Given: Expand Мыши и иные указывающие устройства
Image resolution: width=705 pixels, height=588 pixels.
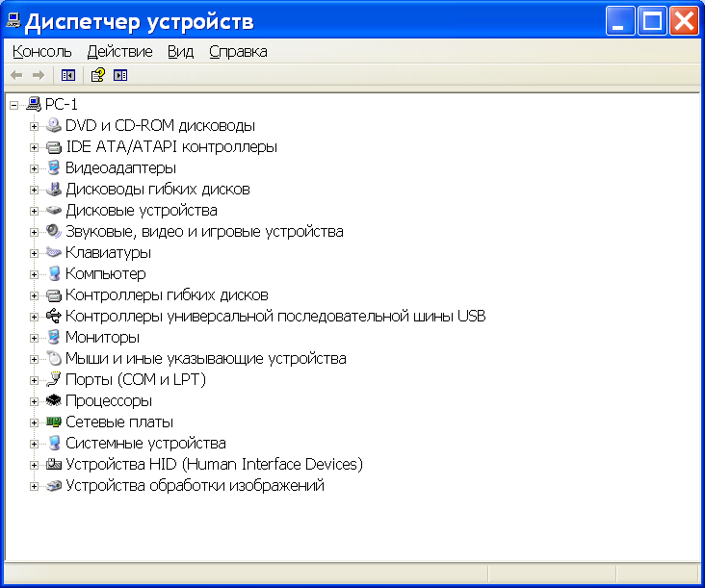Looking at the screenshot, I should (34, 359).
